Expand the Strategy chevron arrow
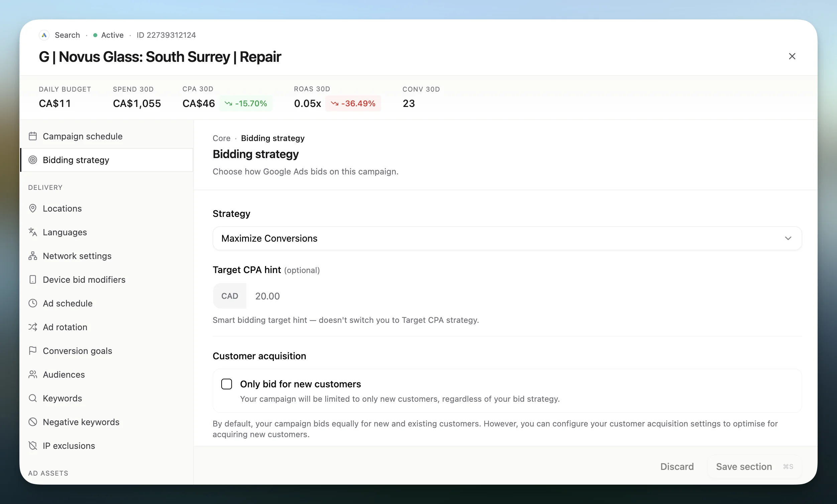This screenshot has height=504, width=837. click(788, 238)
